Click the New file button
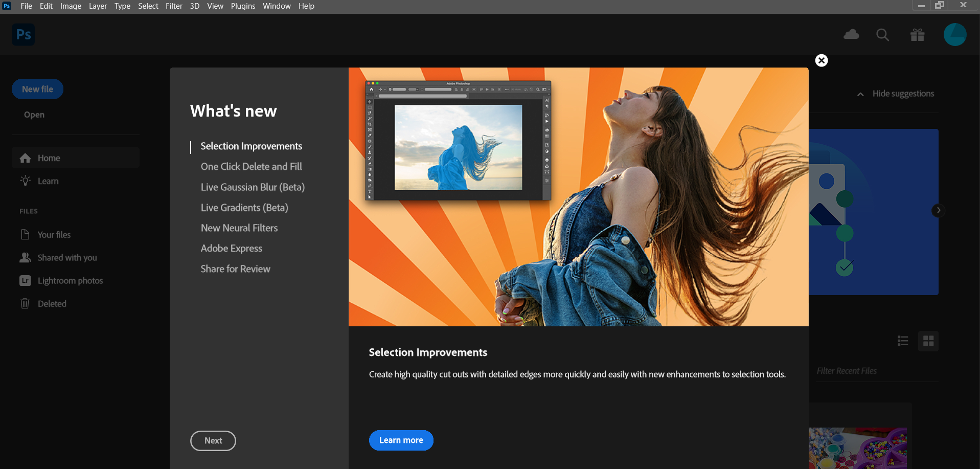This screenshot has width=980, height=469. point(37,89)
